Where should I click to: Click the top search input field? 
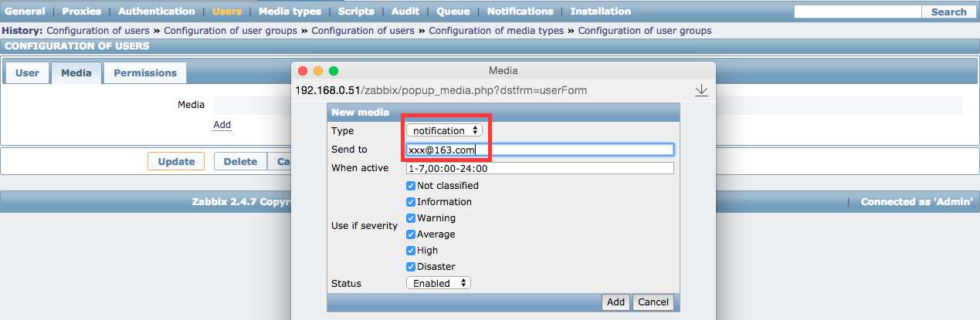[857, 12]
